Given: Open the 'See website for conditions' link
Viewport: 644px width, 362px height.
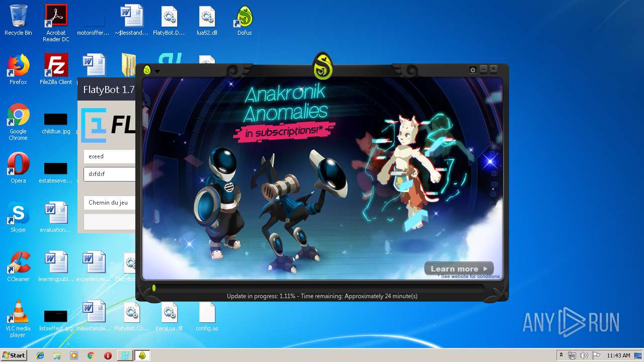Looking at the screenshot, I should [x=470, y=277].
